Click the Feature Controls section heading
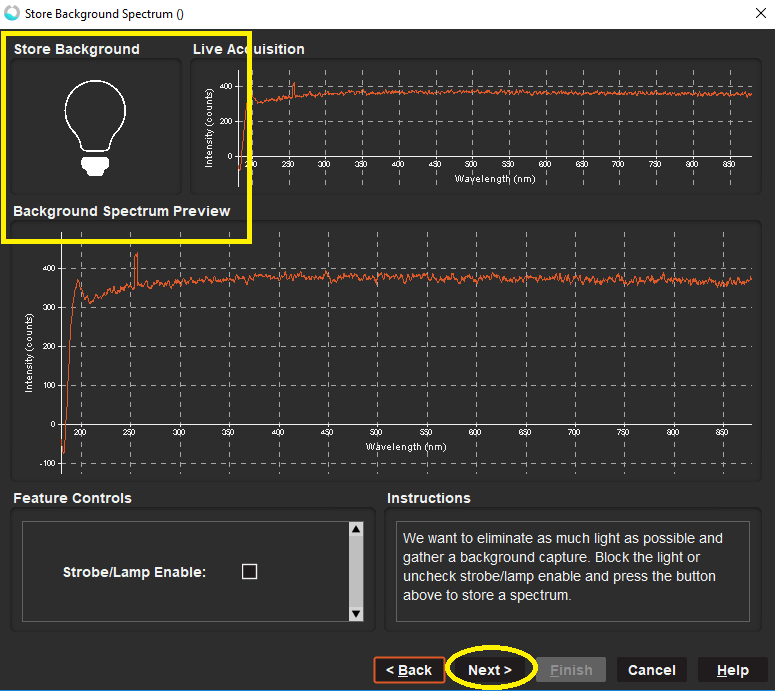Screen dimensions: 775x691 point(72,498)
